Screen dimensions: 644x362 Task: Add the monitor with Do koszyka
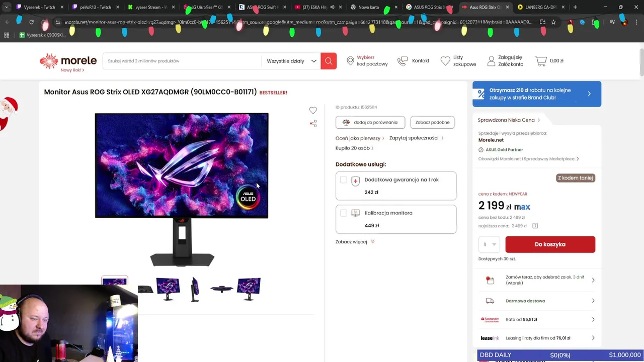(550, 244)
